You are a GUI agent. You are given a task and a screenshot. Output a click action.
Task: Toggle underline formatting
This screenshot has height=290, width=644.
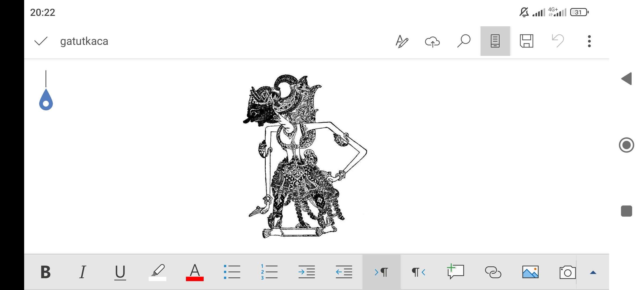click(x=120, y=273)
